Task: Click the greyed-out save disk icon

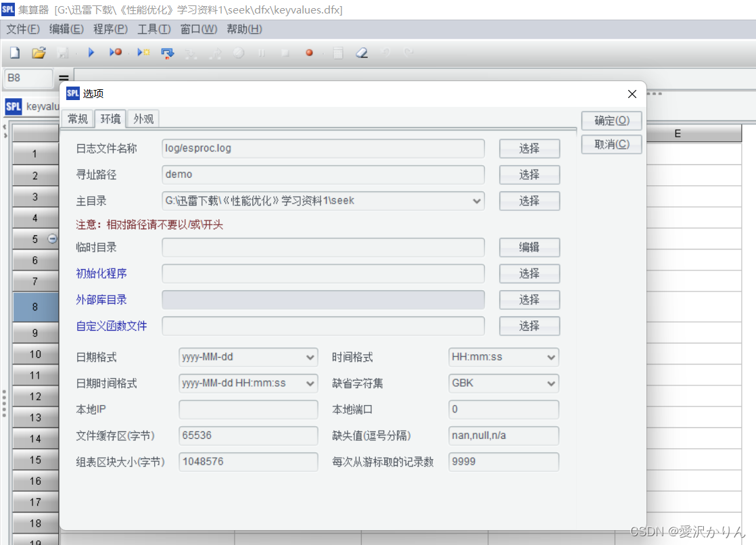Action: [63, 53]
